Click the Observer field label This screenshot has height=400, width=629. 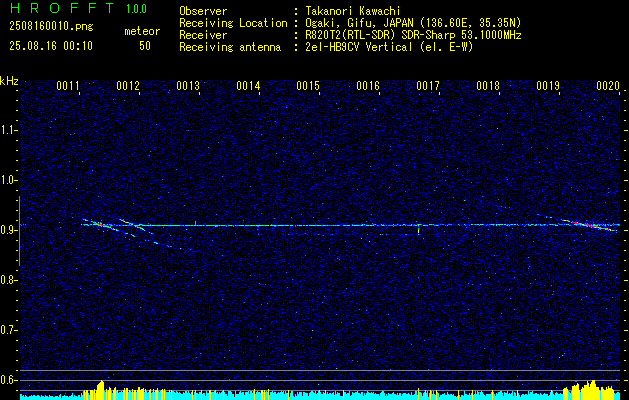click(203, 11)
